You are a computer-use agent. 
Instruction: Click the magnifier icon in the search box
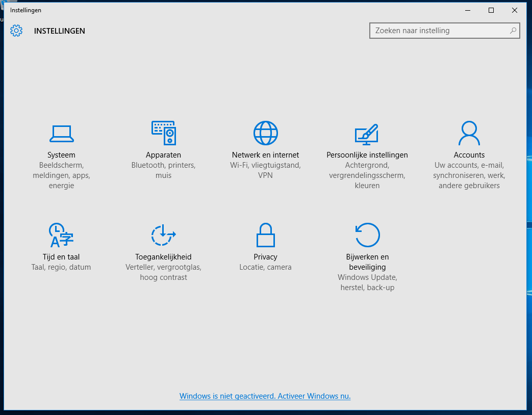[x=513, y=31]
